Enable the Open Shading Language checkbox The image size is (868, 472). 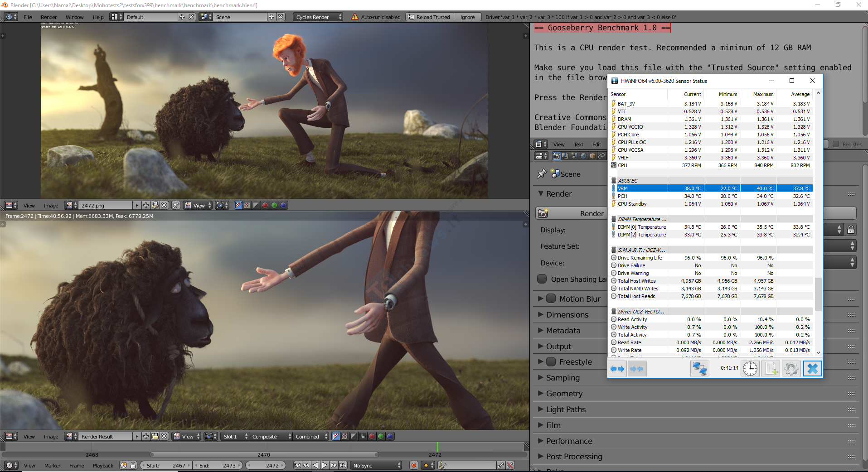pos(542,279)
